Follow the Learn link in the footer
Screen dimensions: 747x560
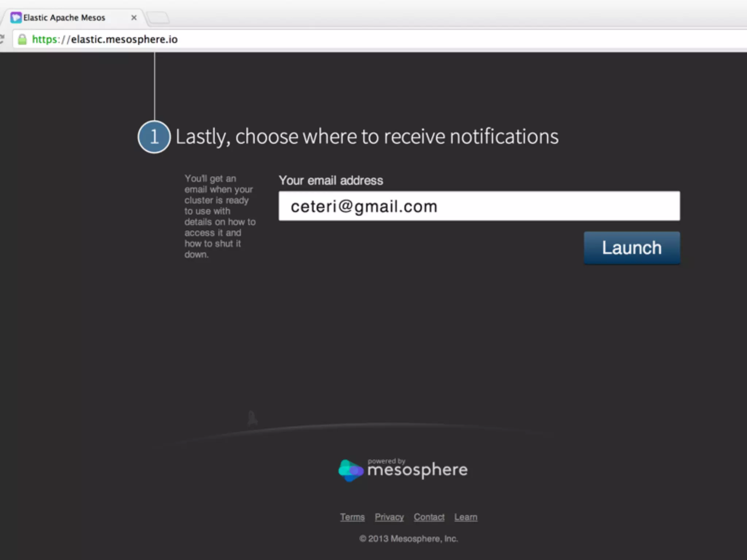pyautogui.click(x=466, y=517)
